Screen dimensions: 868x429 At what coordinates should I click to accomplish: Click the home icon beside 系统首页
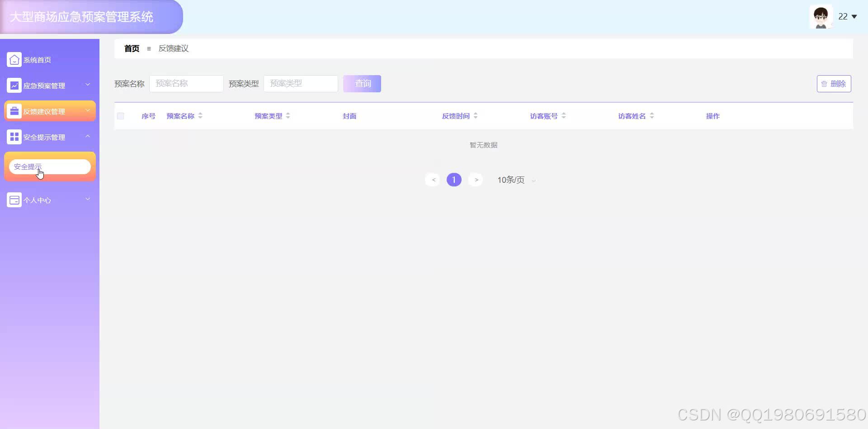(14, 59)
